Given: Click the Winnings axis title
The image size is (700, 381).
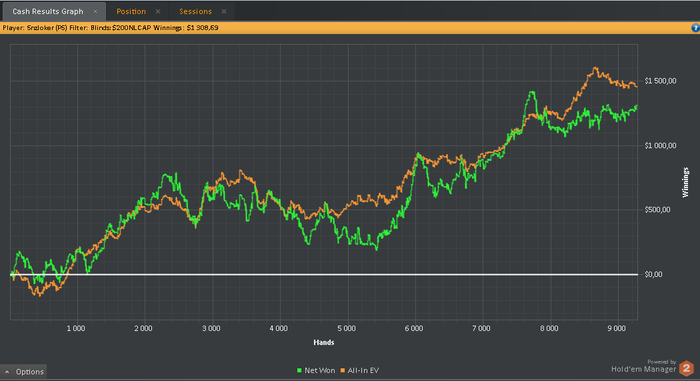Looking at the screenshot, I should (686, 182).
